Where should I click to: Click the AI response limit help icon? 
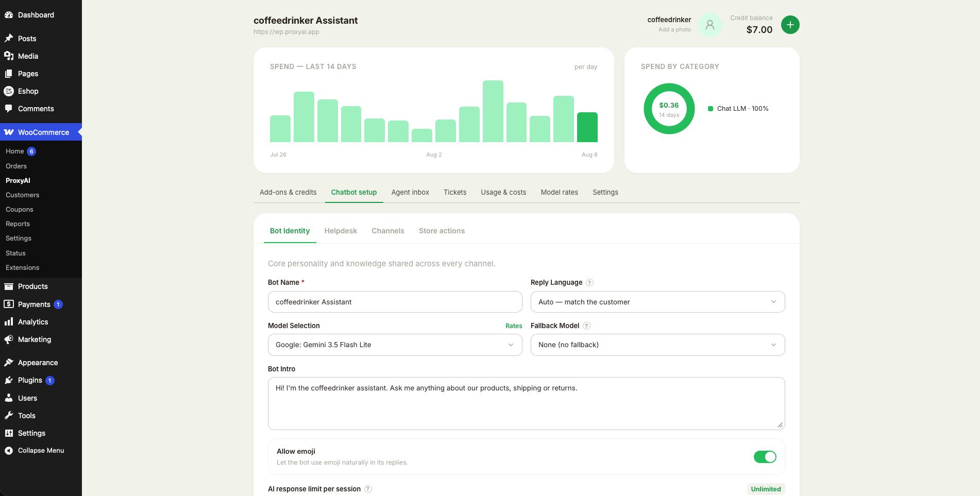368,489
